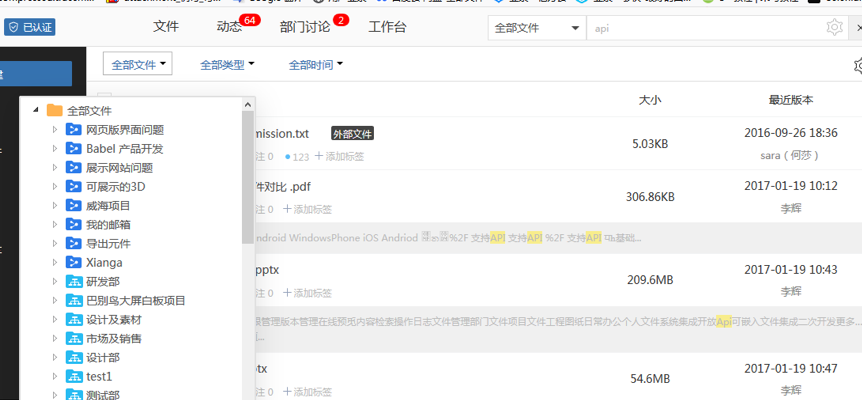
Task: Click the 导出元件 folder icon
Action: click(x=74, y=243)
